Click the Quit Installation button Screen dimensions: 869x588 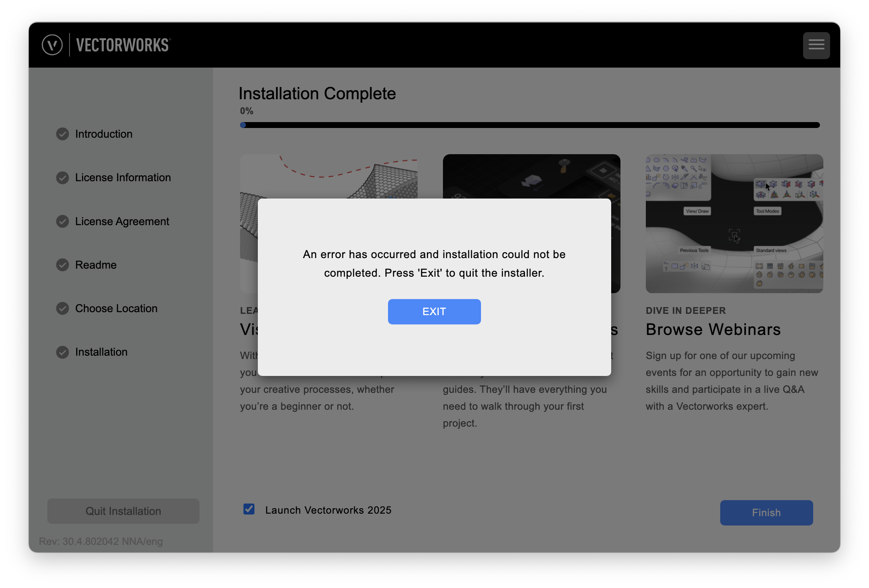tap(123, 511)
